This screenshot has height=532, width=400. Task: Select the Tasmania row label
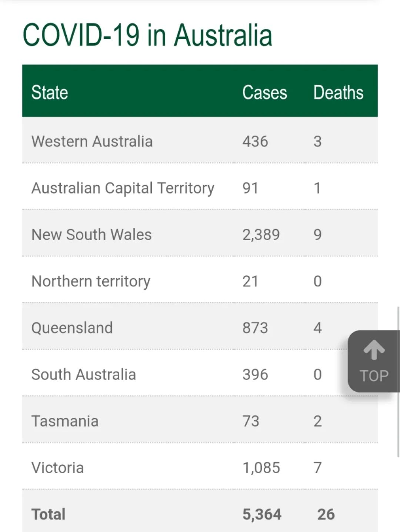click(65, 421)
